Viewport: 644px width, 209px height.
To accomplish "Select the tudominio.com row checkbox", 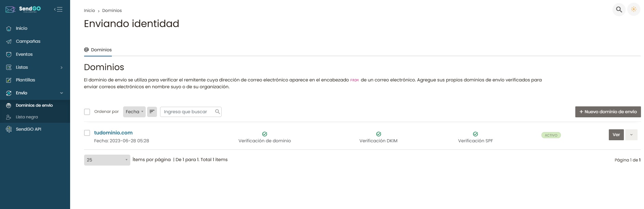I will pyautogui.click(x=87, y=133).
